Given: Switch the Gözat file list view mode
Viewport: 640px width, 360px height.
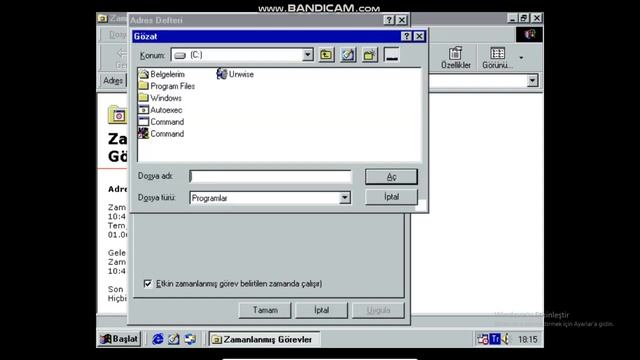Looking at the screenshot, I should click(x=391, y=55).
